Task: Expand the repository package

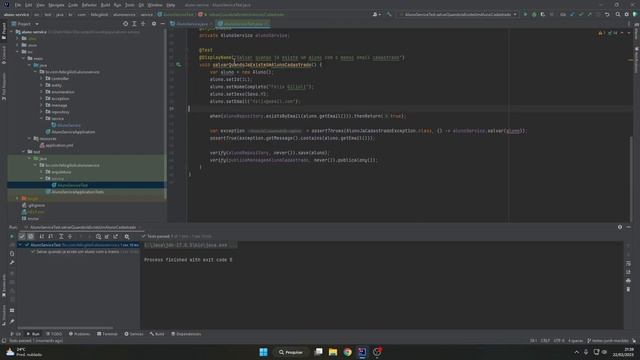Action: tap(41, 112)
